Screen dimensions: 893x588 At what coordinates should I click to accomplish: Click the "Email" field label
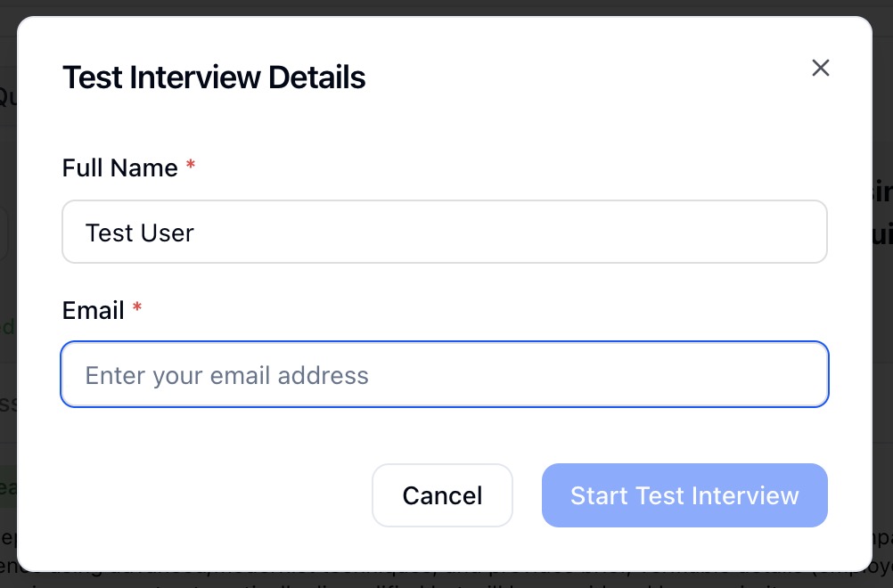93,310
